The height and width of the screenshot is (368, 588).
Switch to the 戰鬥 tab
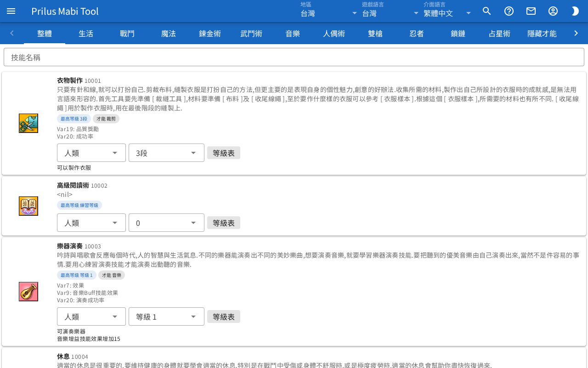(127, 33)
